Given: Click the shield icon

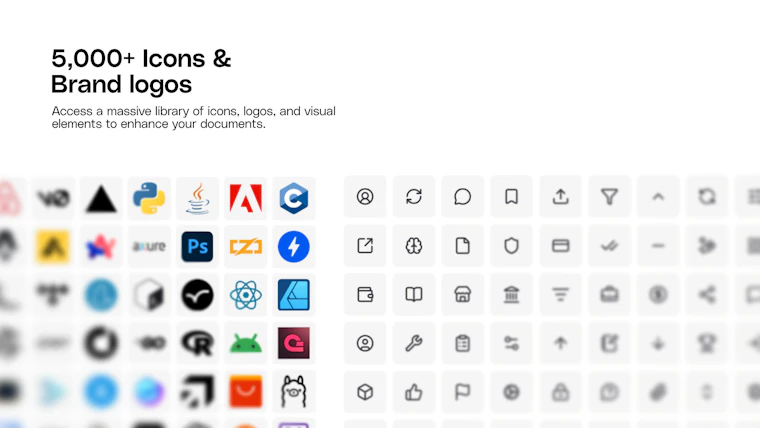Looking at the screenshot, I should click(511, 246).
